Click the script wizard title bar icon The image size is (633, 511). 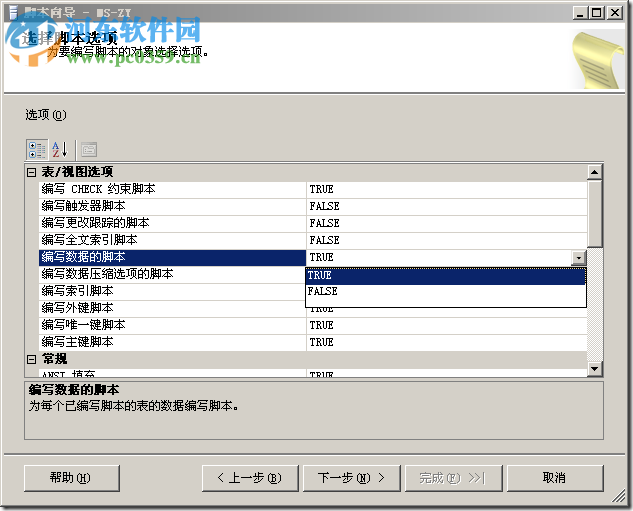click(x=13, y=12)
